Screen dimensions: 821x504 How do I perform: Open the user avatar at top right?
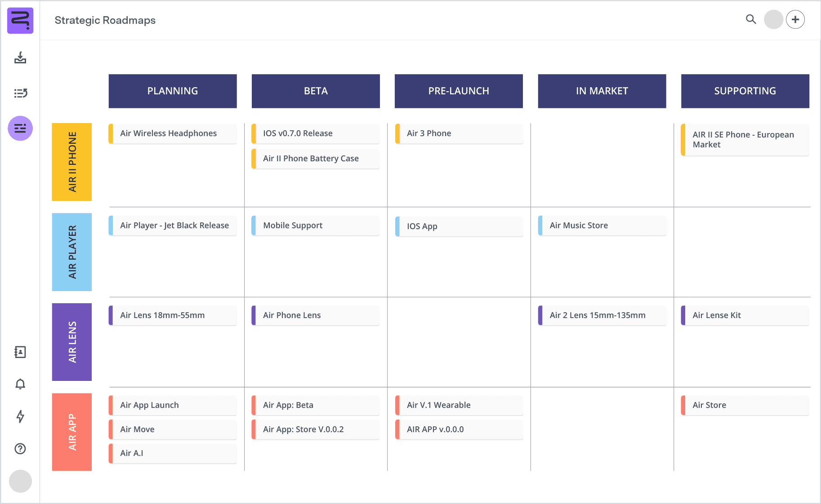tap(773, 20)
